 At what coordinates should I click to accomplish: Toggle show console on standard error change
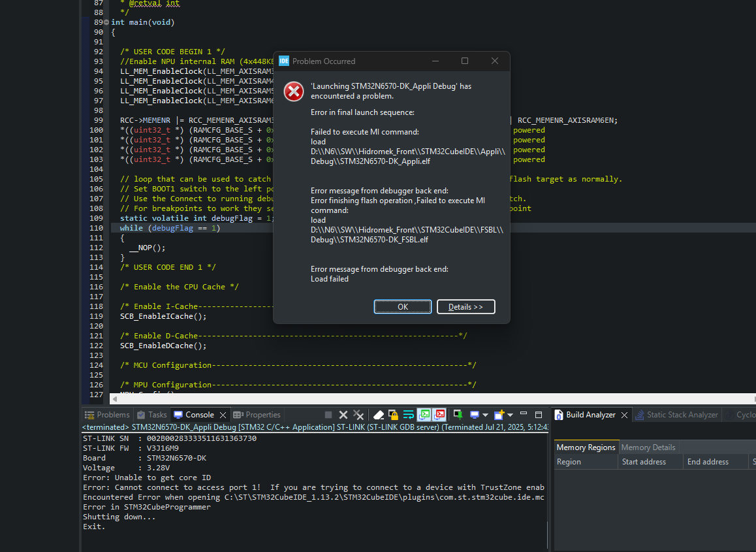(x=440, y=415)
